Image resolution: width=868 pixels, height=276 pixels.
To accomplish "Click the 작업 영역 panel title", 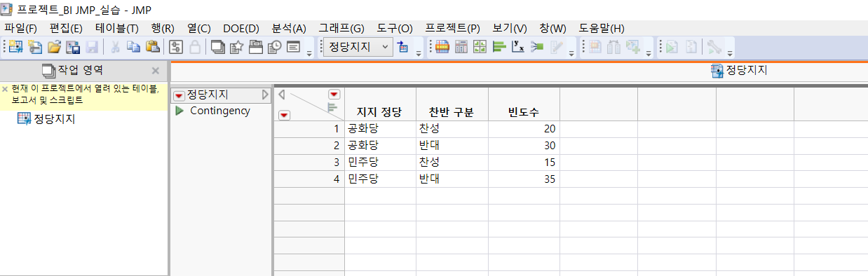I will coord(81,70).
